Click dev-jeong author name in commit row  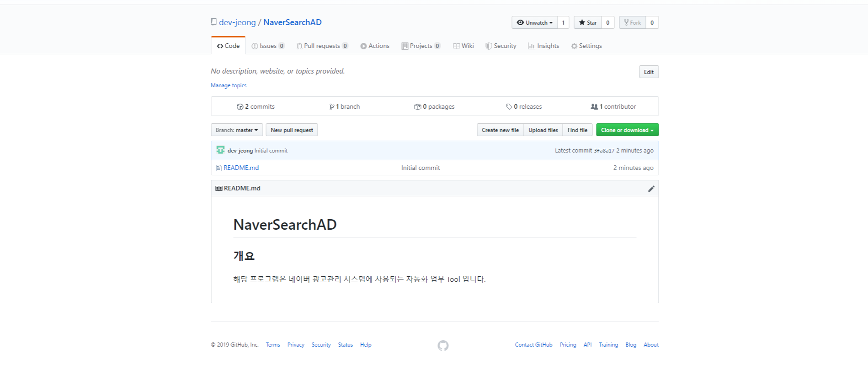(x=240, y=151)
